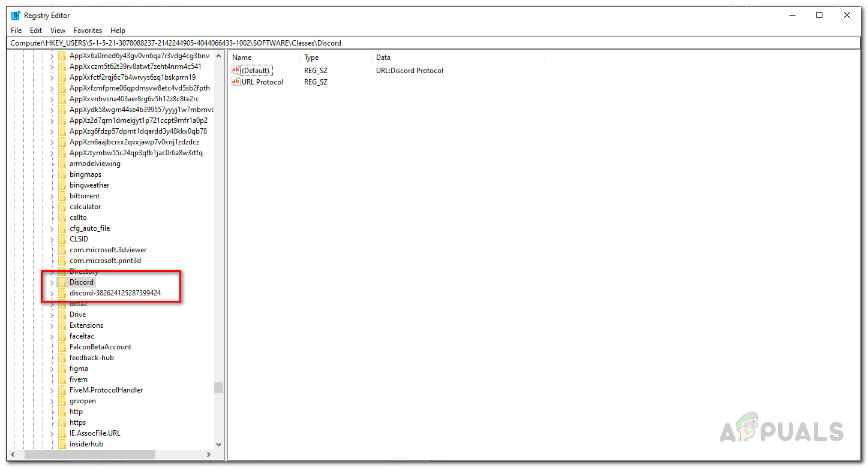Click the key tree vertical scrollbar thumb
868x468 pixels.
click(x=218, y=388)
